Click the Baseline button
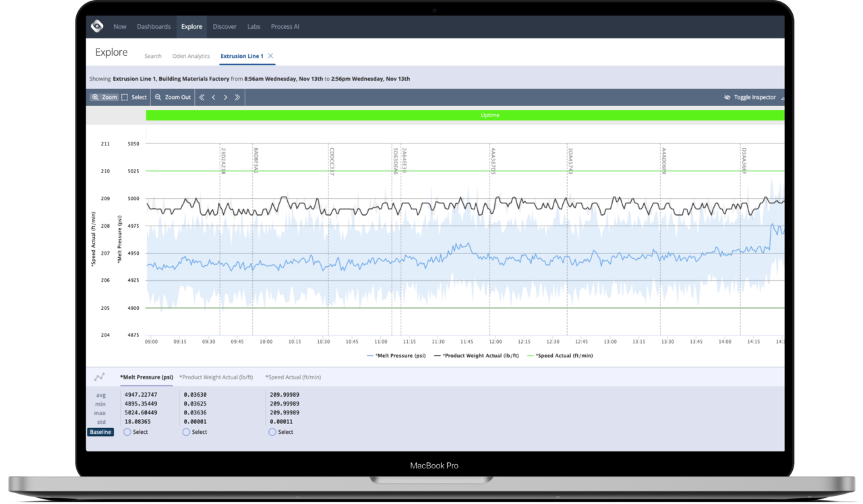 pyautogui.click(x=100, y=432)
